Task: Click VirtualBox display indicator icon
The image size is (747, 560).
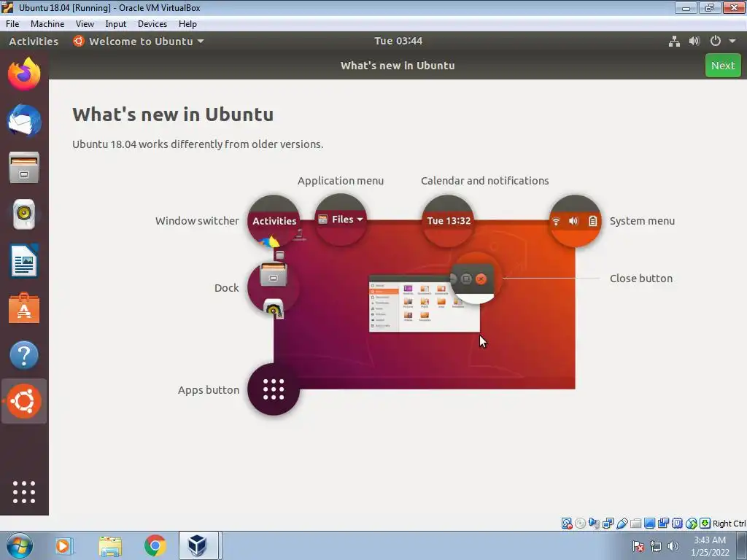Action: 649,524
